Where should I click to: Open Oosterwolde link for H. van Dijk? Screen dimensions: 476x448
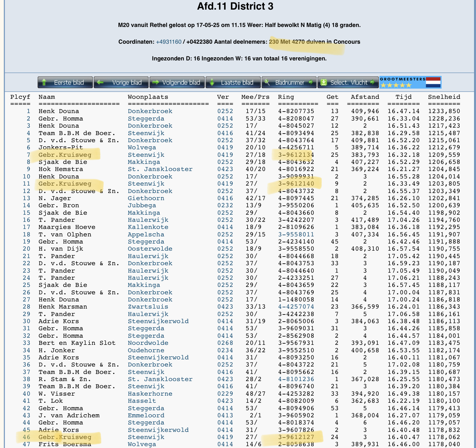150,249
